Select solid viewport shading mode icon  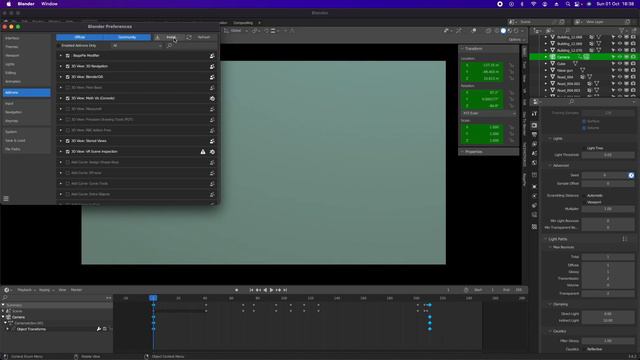click(x=503, y=31)
